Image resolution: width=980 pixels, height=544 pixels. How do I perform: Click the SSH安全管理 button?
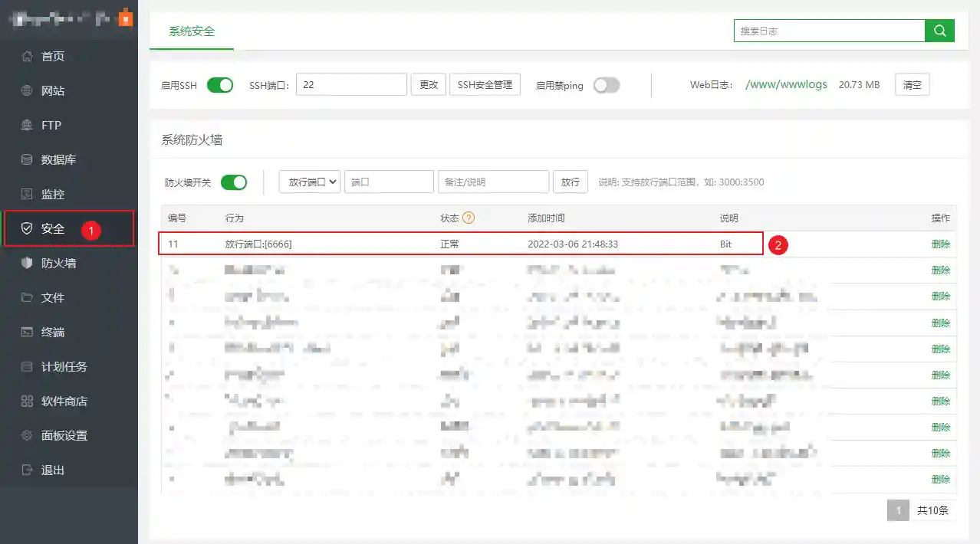coord(485,85)
